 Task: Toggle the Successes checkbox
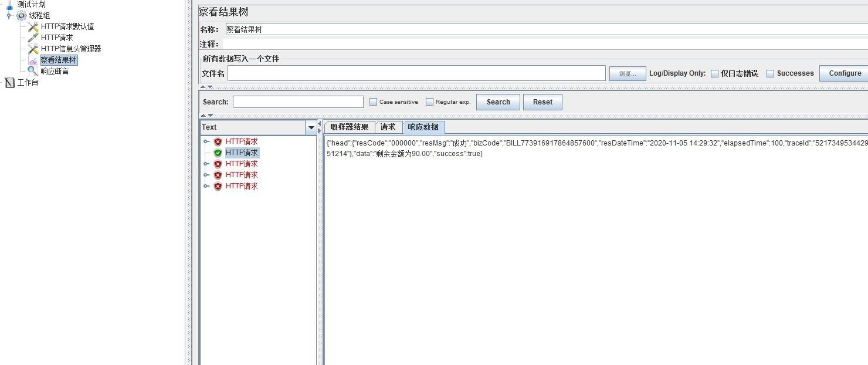(771, 74)
